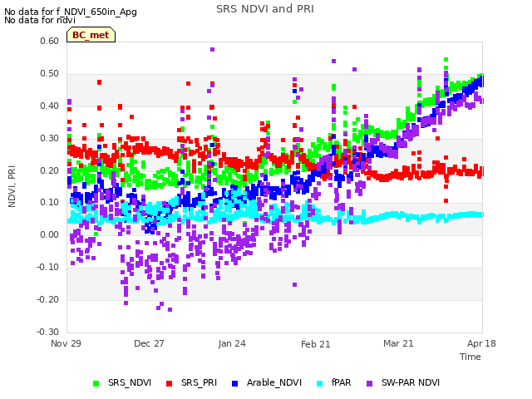Click the Time x-axis label
This screenshot has height=399, width=532.
pos(470,357)
